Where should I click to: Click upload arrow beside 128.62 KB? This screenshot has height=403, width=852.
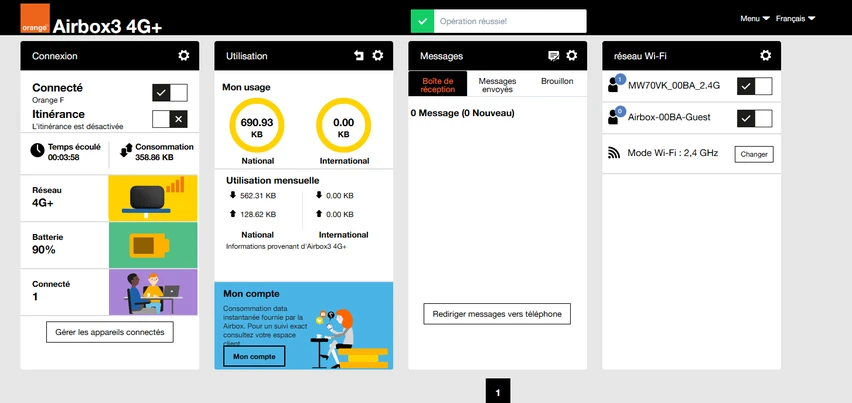[233, 214]
